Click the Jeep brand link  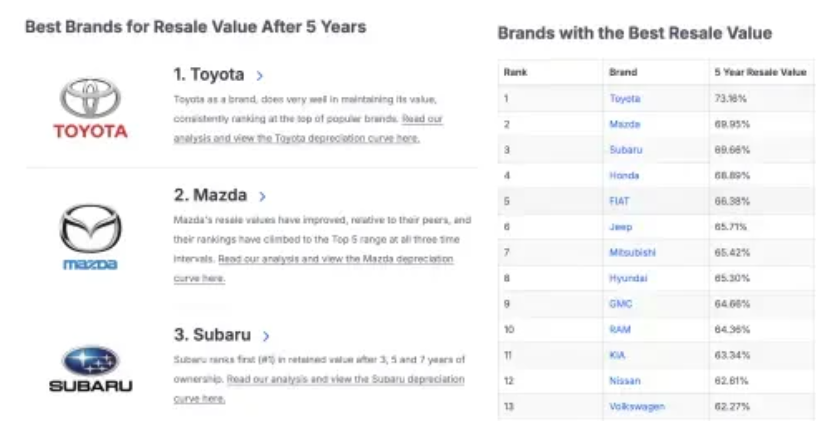620,227
